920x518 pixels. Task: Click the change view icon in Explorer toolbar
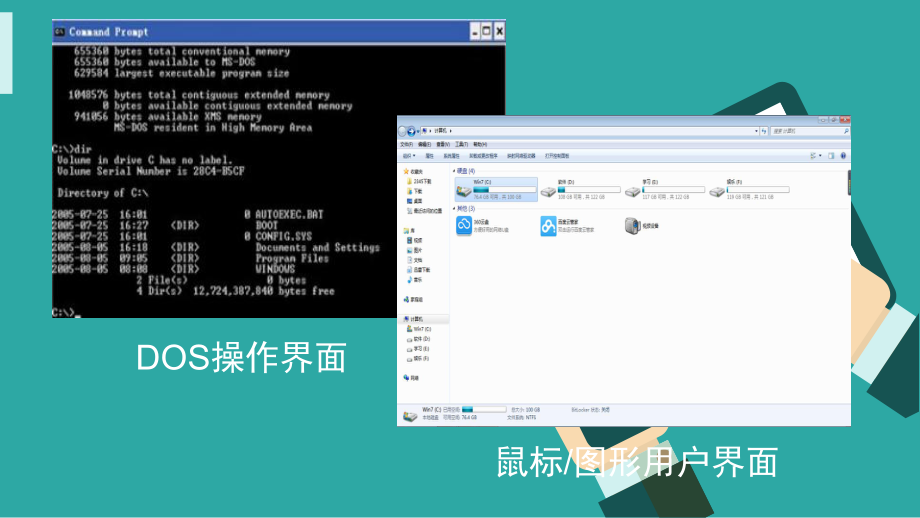[813, 156]
